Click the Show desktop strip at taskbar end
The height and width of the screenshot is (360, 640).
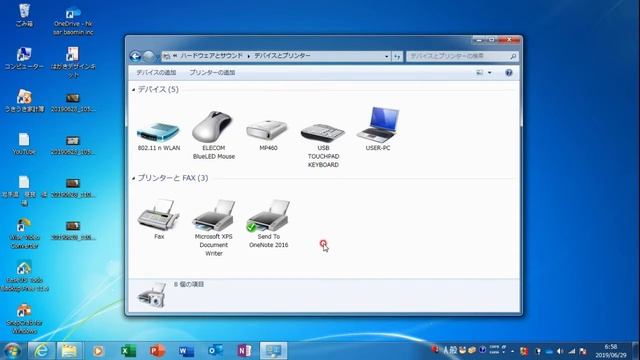pyautogui.click(x=636, y=351)
